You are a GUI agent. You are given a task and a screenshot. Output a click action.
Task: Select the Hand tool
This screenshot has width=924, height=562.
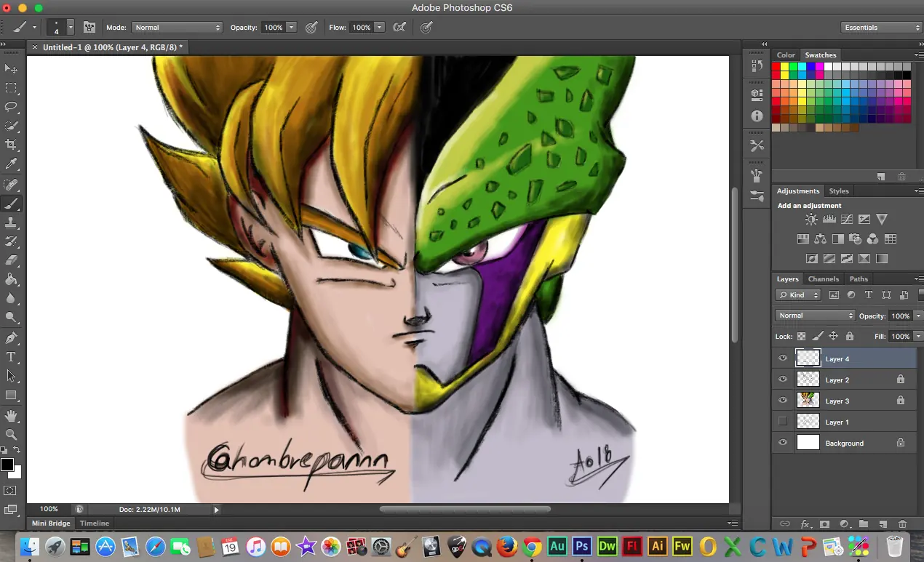pos(11,416)
